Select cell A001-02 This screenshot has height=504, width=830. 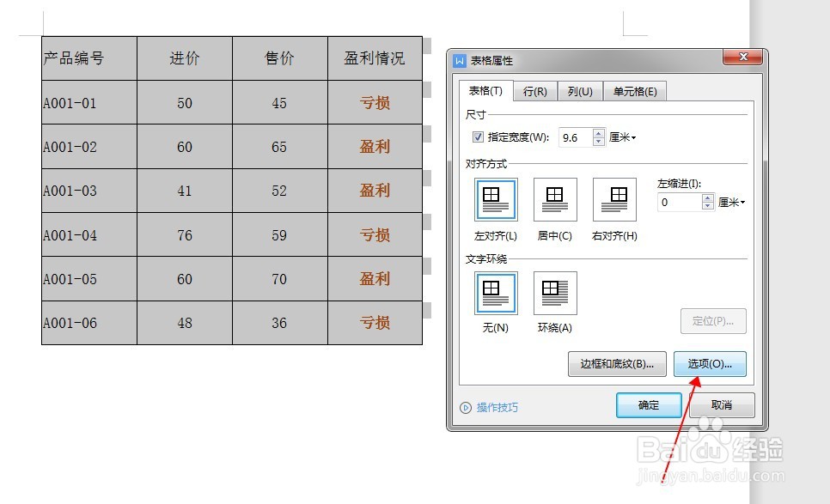click(89, 147)
